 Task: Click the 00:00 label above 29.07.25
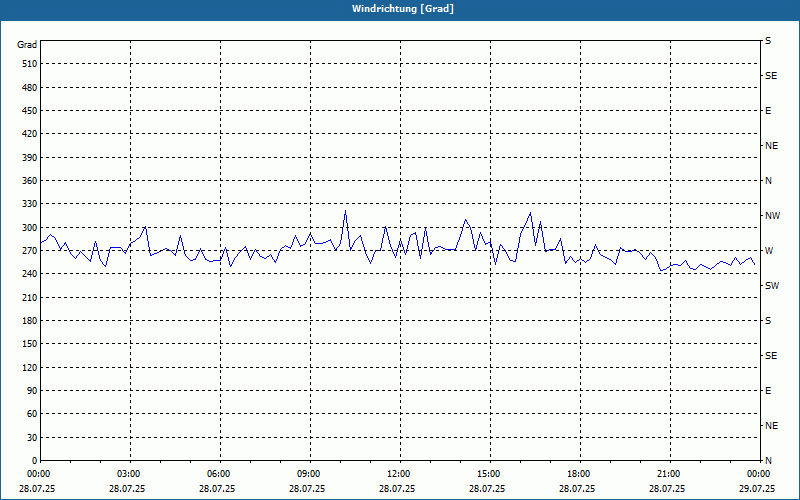coord(758,474)
